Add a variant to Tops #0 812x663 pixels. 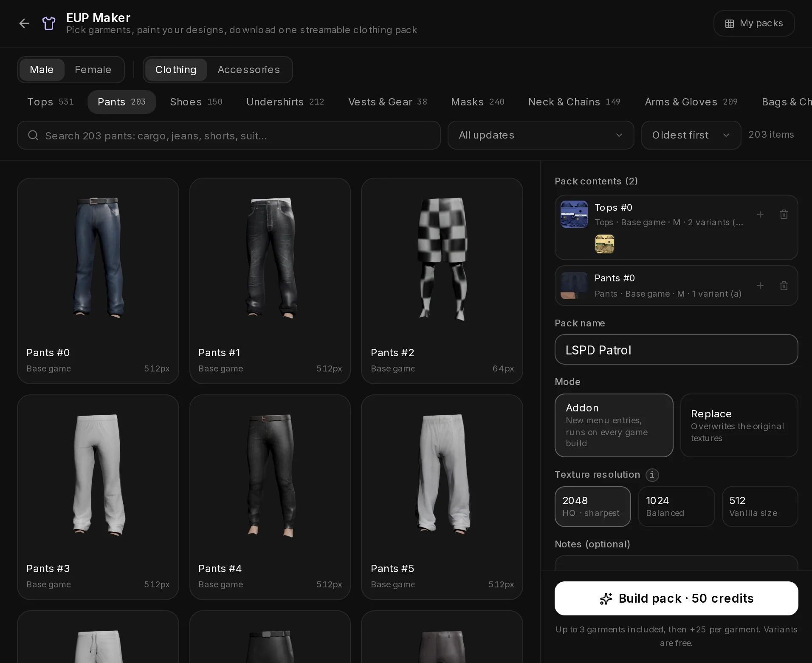(760, 214)
